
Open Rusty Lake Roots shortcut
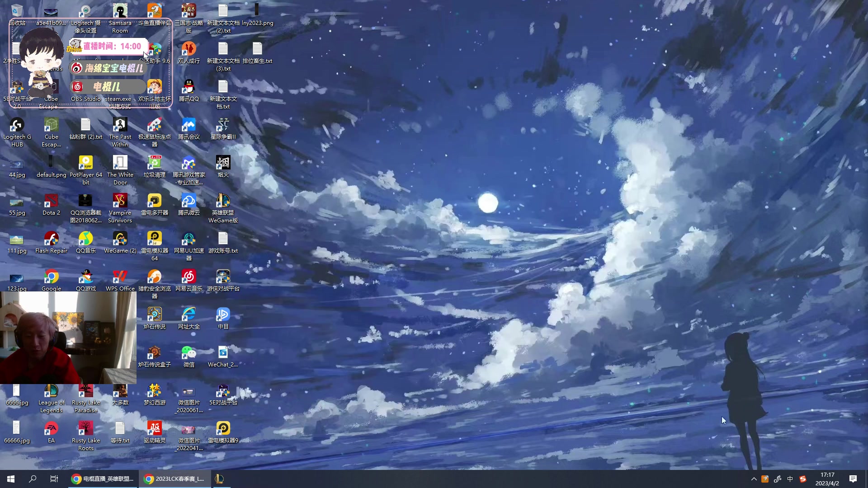pos(85,436)
